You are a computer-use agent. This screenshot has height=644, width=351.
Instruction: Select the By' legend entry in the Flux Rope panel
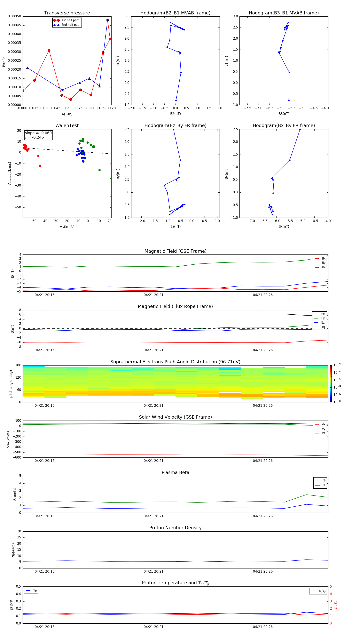320,318
